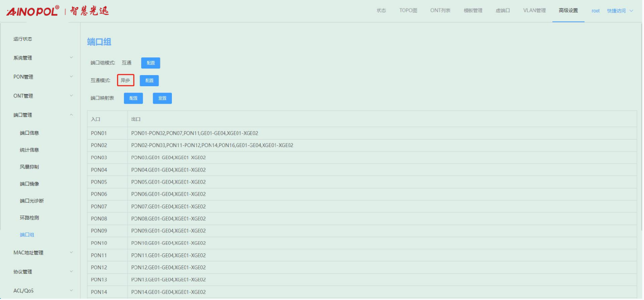Screen dimensions: 644x300
Task: Go to the VLAN管理 tab
Action: (x=534, y=11)
